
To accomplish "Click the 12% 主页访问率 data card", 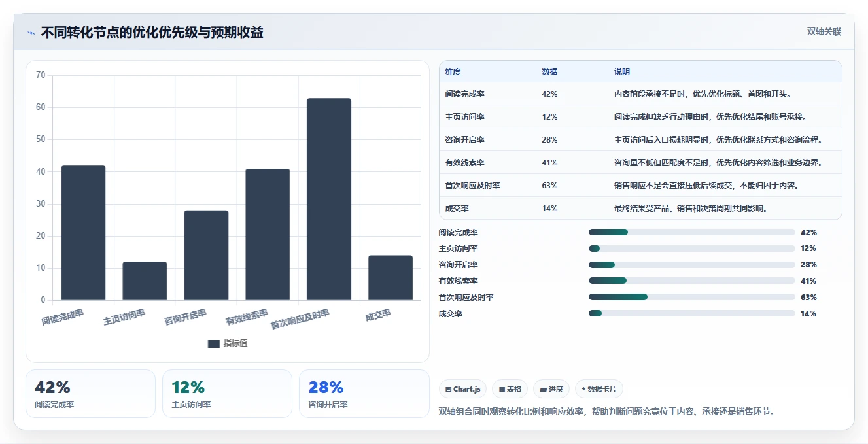I will point(227,394).
